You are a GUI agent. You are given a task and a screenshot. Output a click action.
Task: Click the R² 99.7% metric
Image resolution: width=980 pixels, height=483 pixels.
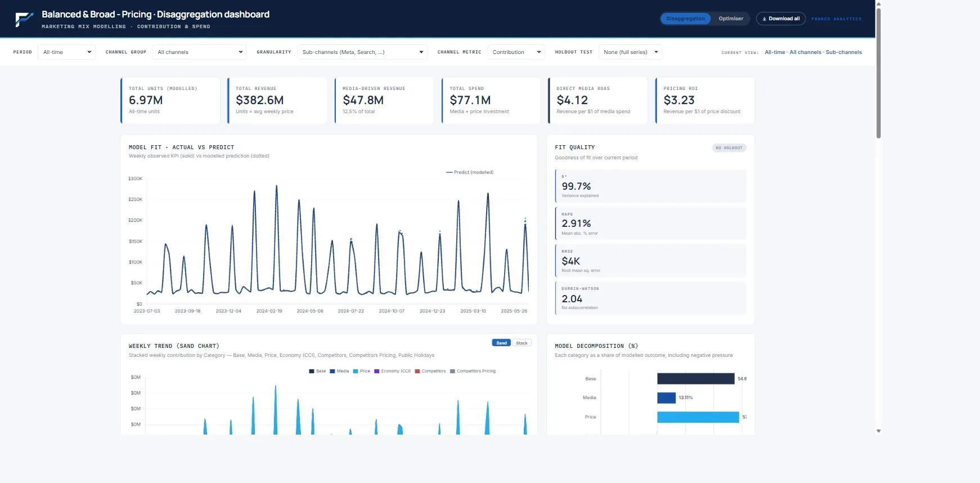pyautogui.click(x=650, y=186)
